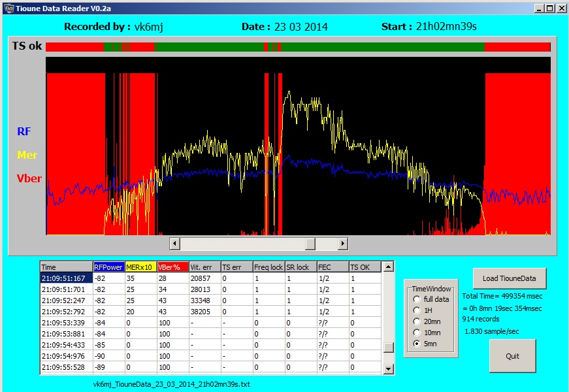
Task: Select the 1H time window option
Action: click(x=417, y=310)
